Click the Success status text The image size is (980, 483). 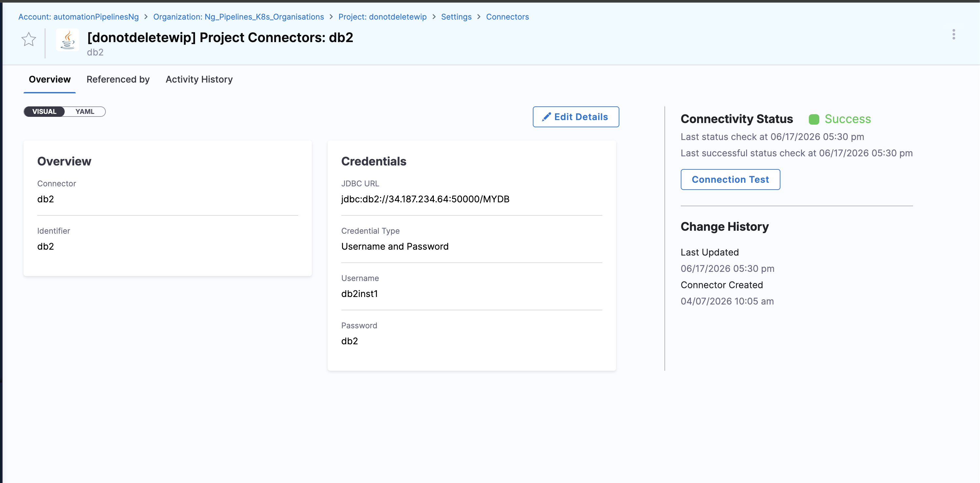pos(848,119)
